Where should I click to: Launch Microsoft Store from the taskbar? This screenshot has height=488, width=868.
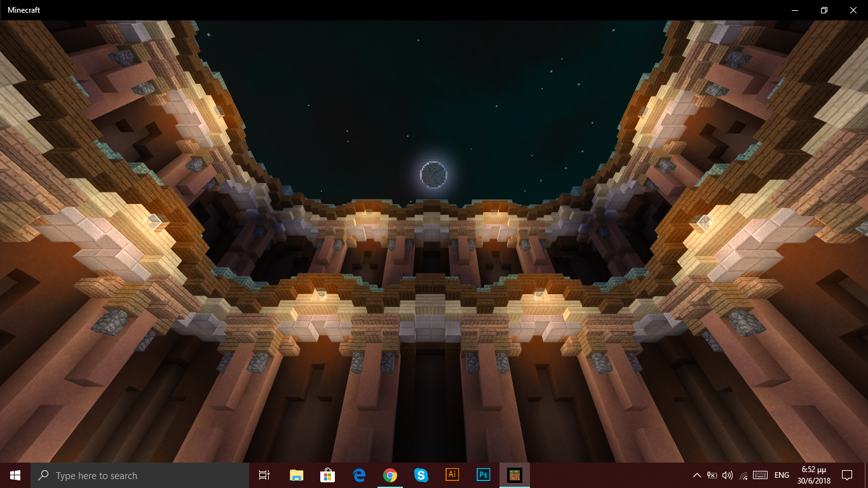coord(328,475)
